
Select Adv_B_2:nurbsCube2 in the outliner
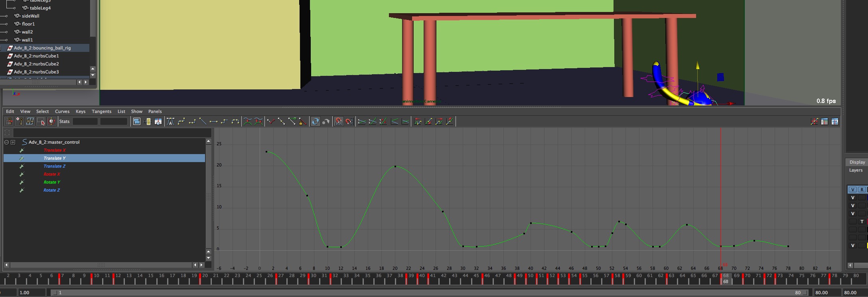coord(36,64)
